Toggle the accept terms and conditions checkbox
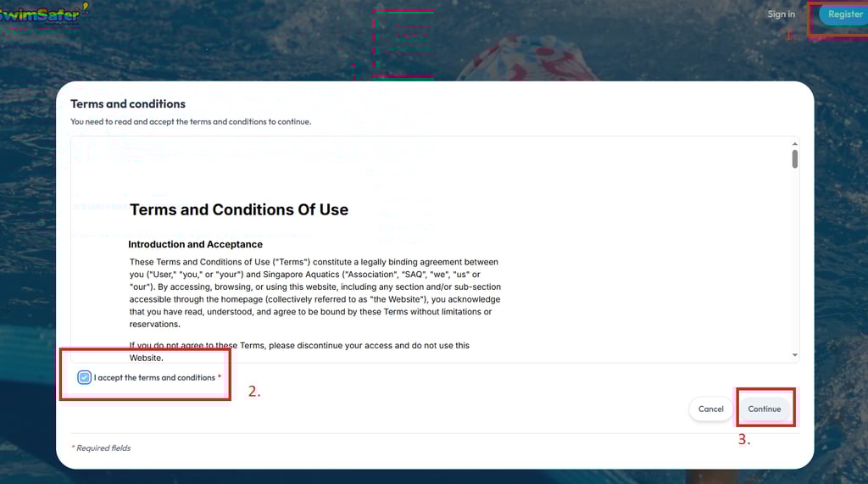The image size is (868, 484). click(84, 378)
